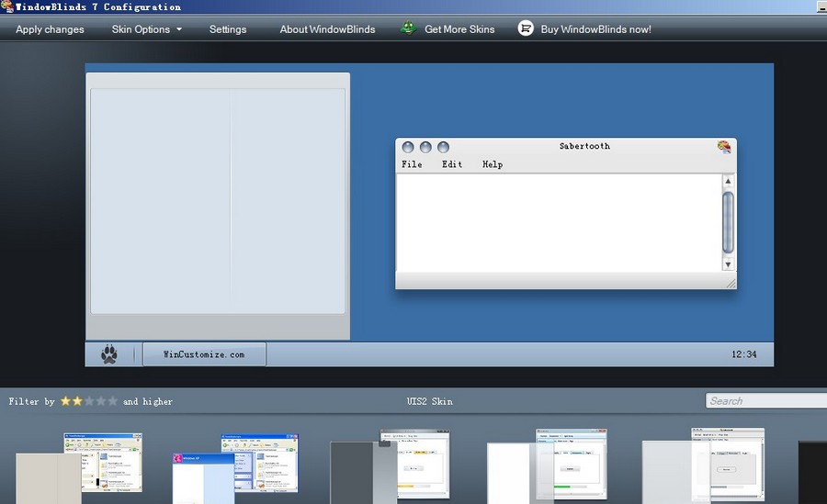The image size is (827, 504).
Task: Open About WindowBlinds
Action: coord(327,29)
